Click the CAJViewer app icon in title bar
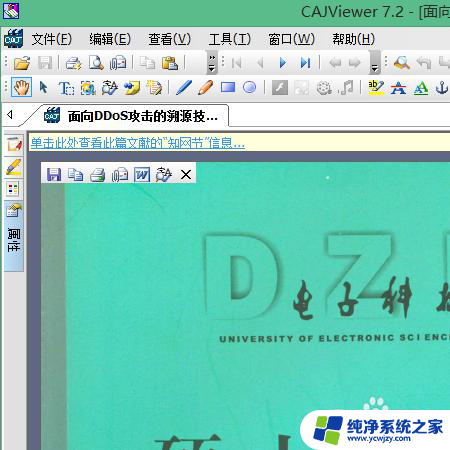 pos(10,10)
